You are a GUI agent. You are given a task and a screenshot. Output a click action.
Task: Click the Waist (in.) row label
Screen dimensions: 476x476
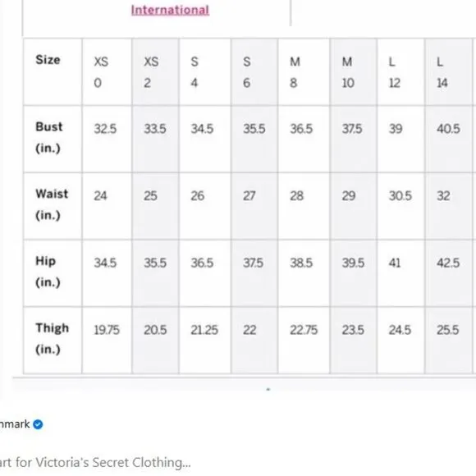tap(53, 206)
